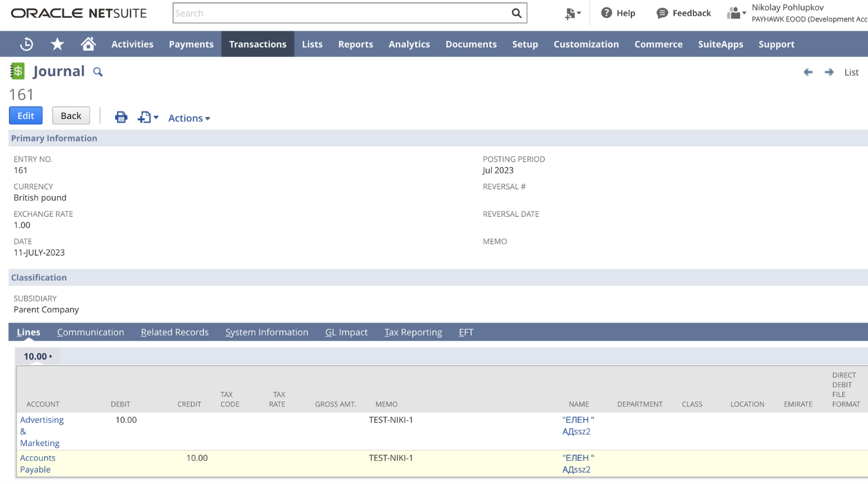Viewport: 868px width, 484px height.
Task: Open the Setup menu
Action: coord(525,44)
